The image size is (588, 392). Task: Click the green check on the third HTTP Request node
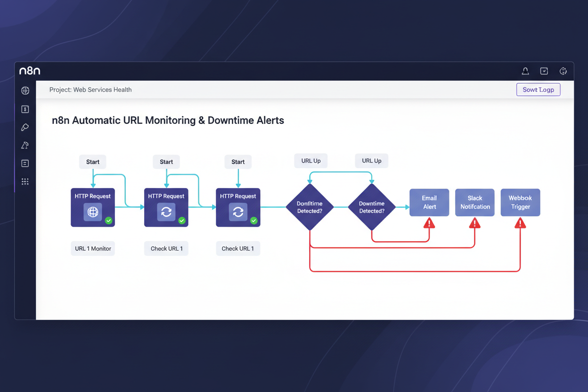(254, 220)
